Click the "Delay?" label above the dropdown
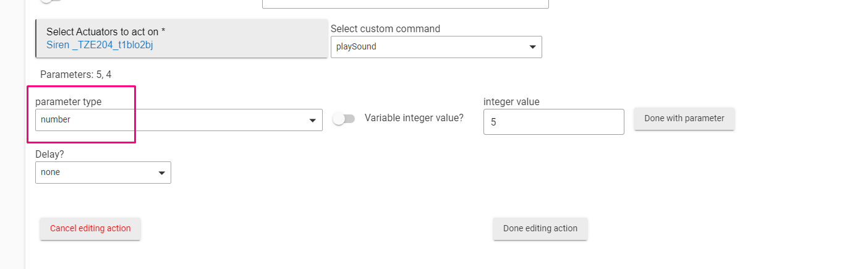The image size is (868, 269). click(49, 154)
